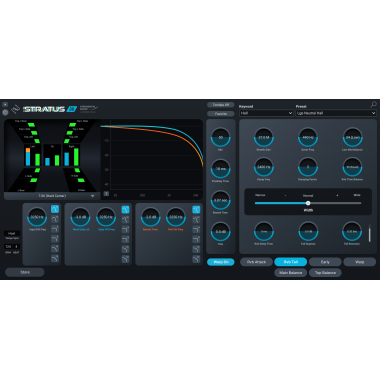380x380 pixels.
Task: Click the Width slider handle
Action: pos(308,203)
